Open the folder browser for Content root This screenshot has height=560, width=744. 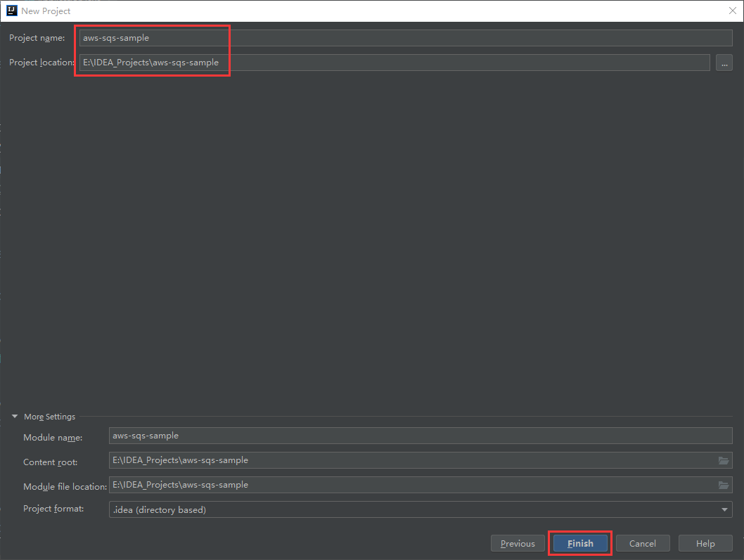point(725,460)
